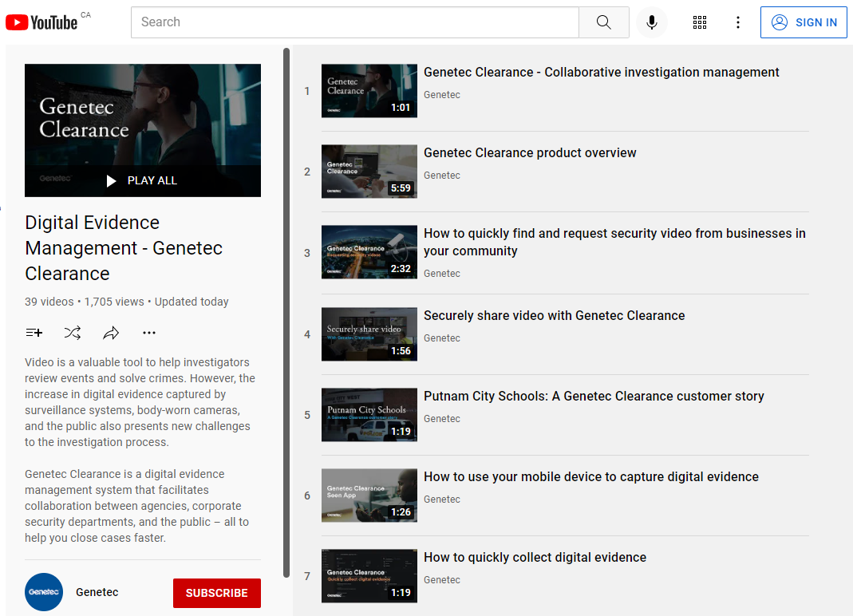The width and height of the screenshot is (853, 616).
Task: Save playlist with add-to-library icon
Action: click(34, 333)
